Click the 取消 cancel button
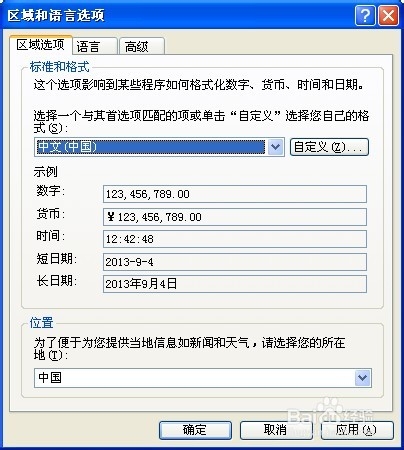 [x=276, y=430]
